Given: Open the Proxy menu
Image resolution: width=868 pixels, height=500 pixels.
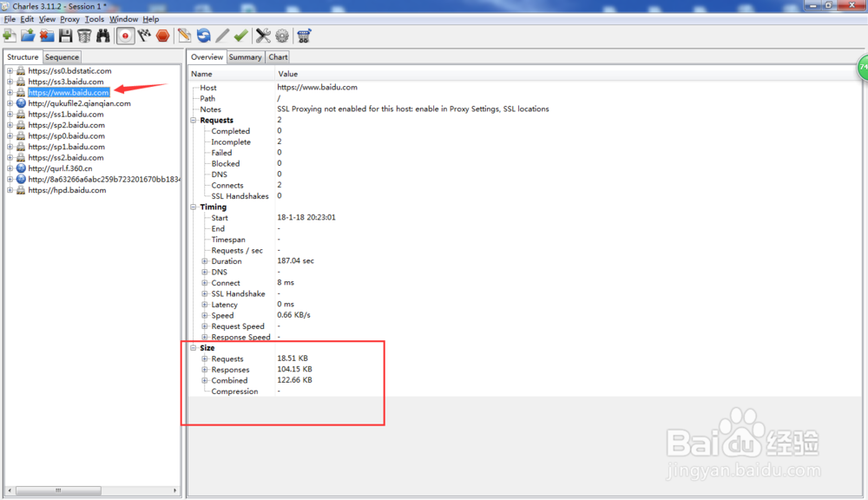Looking at the screenshot, I should tap(69, 19).
